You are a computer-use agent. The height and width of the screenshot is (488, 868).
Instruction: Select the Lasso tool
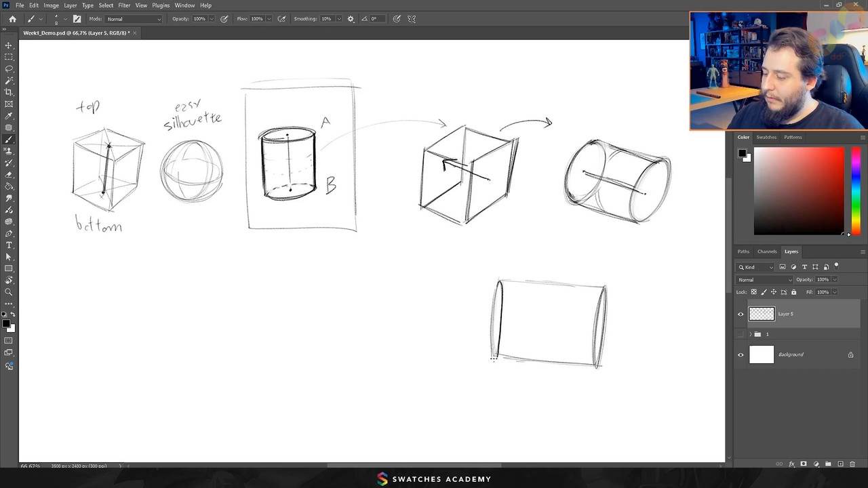(9, 68)
